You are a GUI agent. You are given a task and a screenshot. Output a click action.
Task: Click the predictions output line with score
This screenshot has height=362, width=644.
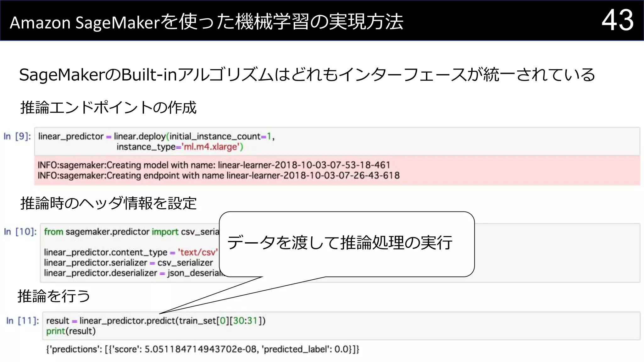(203, 349)
